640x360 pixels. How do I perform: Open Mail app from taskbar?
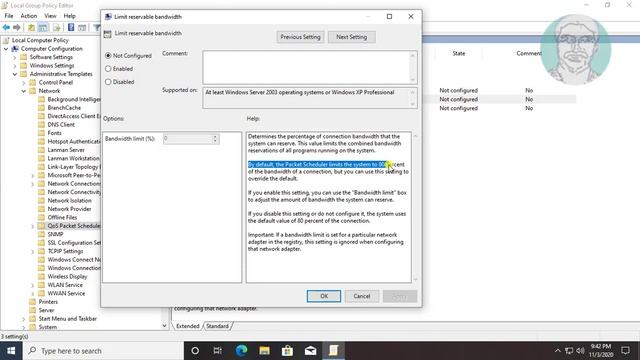[x=311, y=351]
